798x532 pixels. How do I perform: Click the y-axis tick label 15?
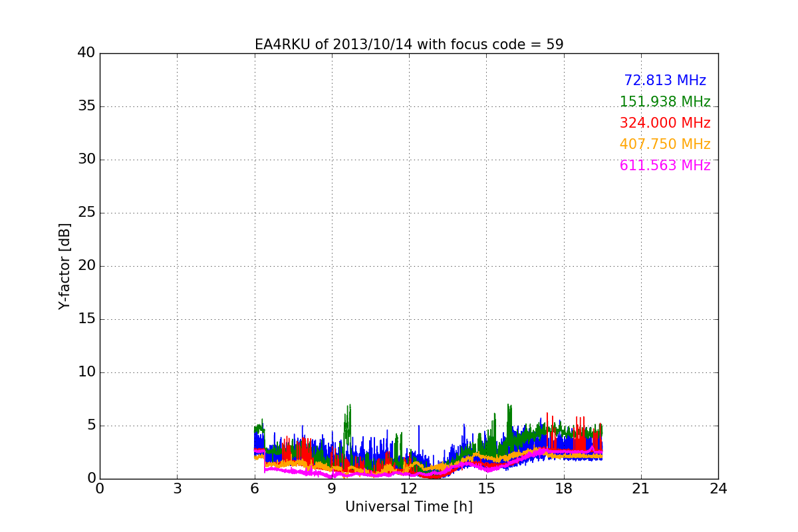(x=86, y=319)
